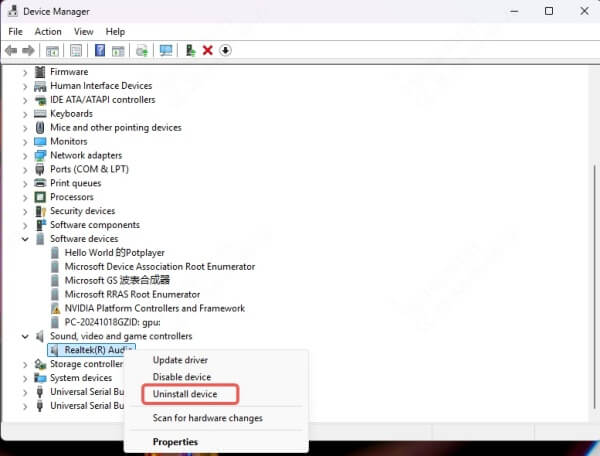Screen dimensions: 600x456
Task: Expand the Firmware node
Action: (25, 72)
